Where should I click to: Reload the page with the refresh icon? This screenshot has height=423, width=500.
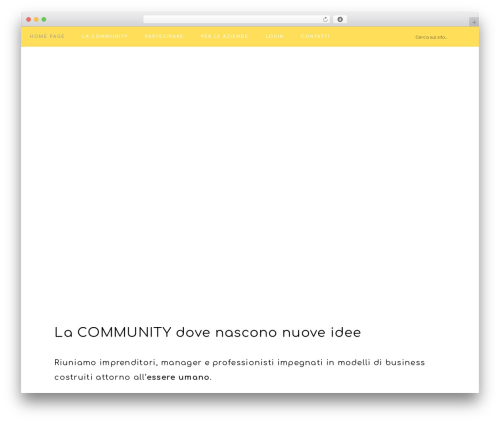click(325, 19)
